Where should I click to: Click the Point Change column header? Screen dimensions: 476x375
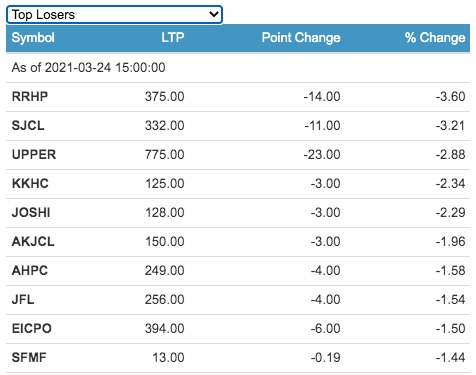coord(301,38)
